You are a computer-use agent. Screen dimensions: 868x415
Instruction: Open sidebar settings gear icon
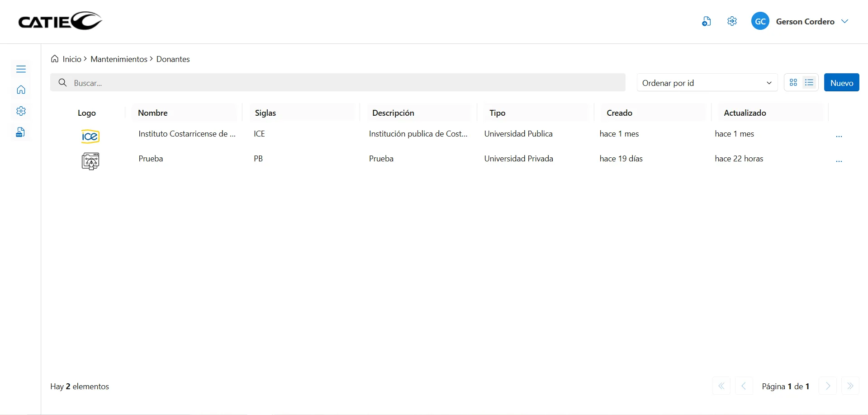[21, 111]
